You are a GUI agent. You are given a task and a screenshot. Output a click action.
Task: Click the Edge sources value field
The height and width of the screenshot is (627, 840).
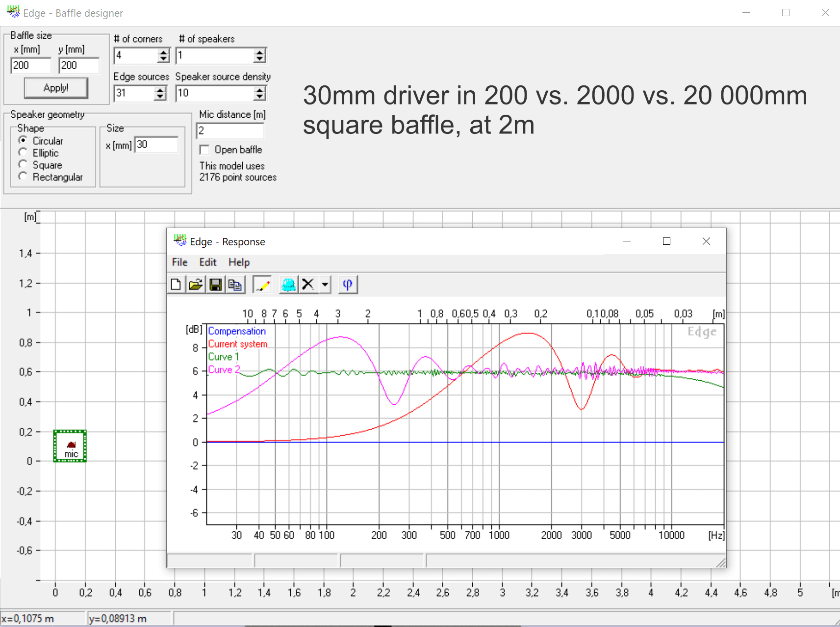click(x=134, y=93)
